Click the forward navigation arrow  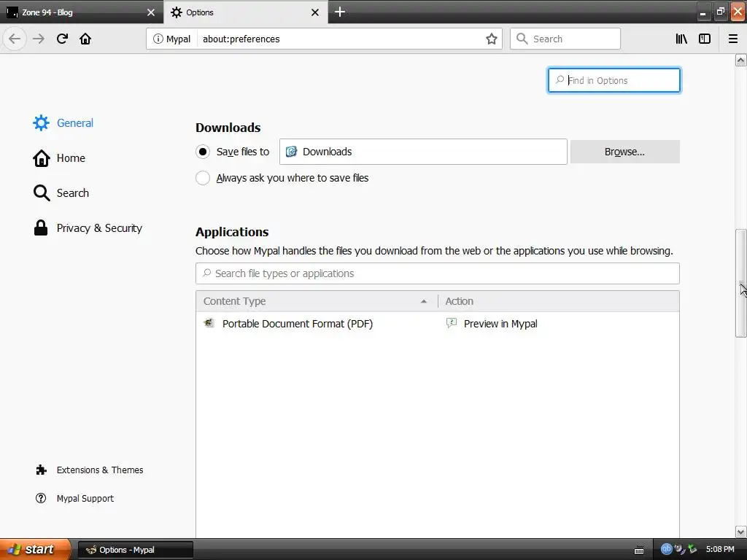[x=39, y=39]
